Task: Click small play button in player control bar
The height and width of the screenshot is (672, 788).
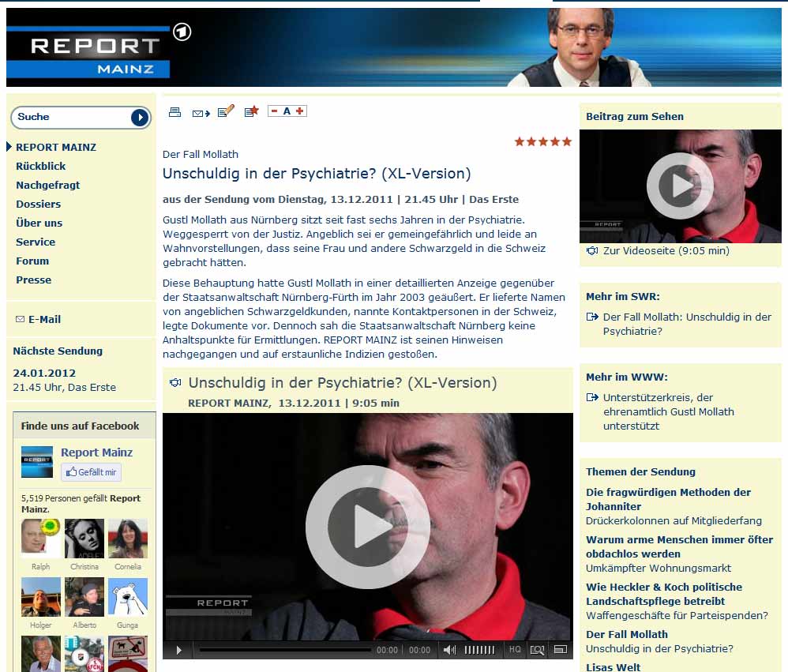Action: pos(179,651)
